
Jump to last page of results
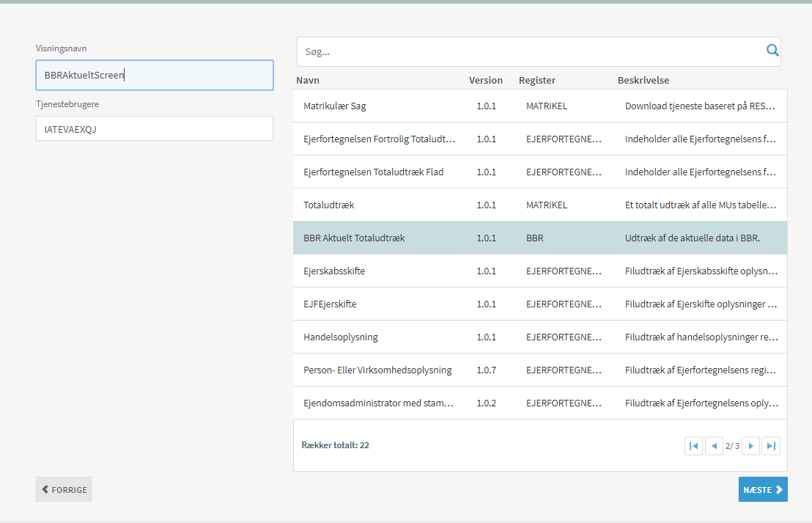[770, 446]
